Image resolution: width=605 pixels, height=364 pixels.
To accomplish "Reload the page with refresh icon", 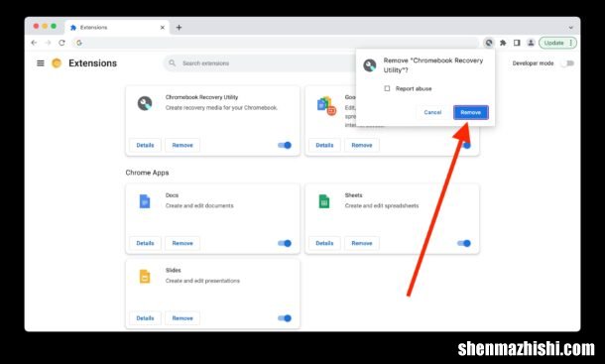I will (61, 43).
